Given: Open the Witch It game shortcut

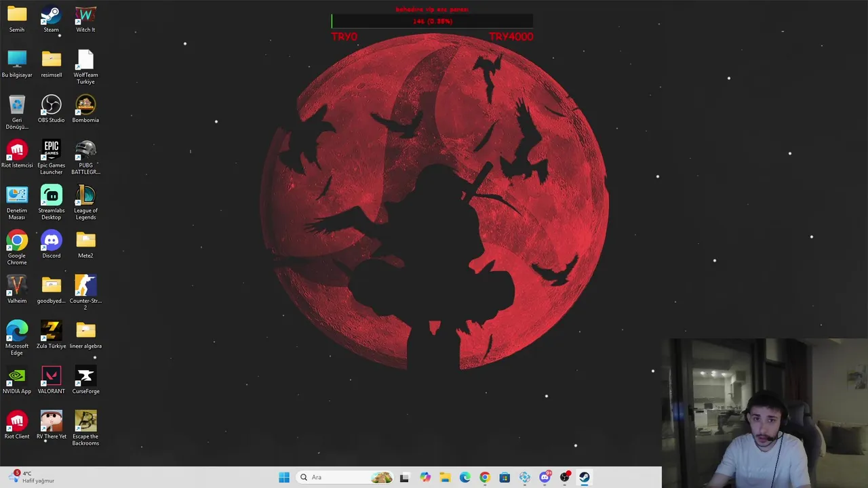Looking at the screenshot, I should coord(85,18).
